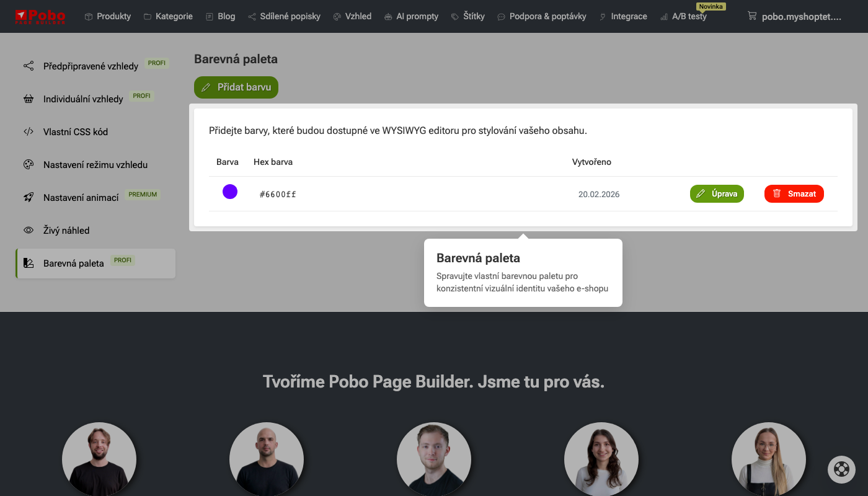
Task: Click the share icon beside Předpřipravené vzhledy
Action: [29, 66]
